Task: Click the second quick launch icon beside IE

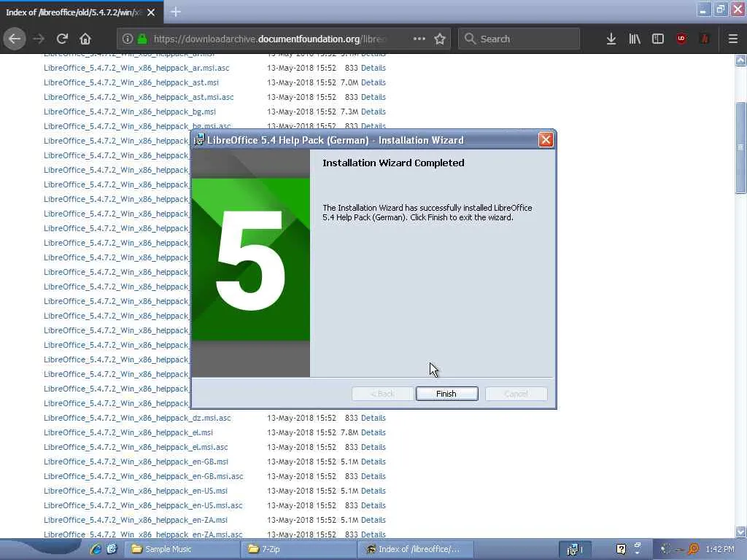Action: 112,549
